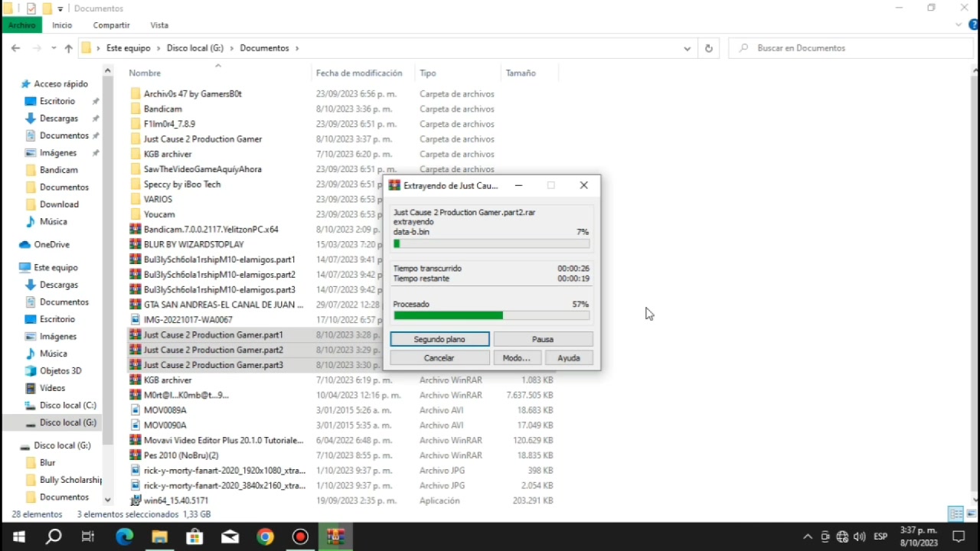Open Objetos 3D in navigation pane
This screenshot has width=980, height=551.
point(60,371)
